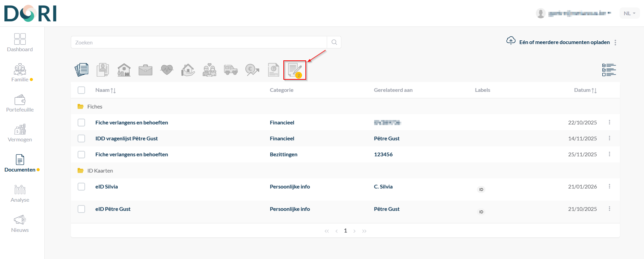Select the briefcase category filter icon
The image size is (644, 259).
point(145,70)
